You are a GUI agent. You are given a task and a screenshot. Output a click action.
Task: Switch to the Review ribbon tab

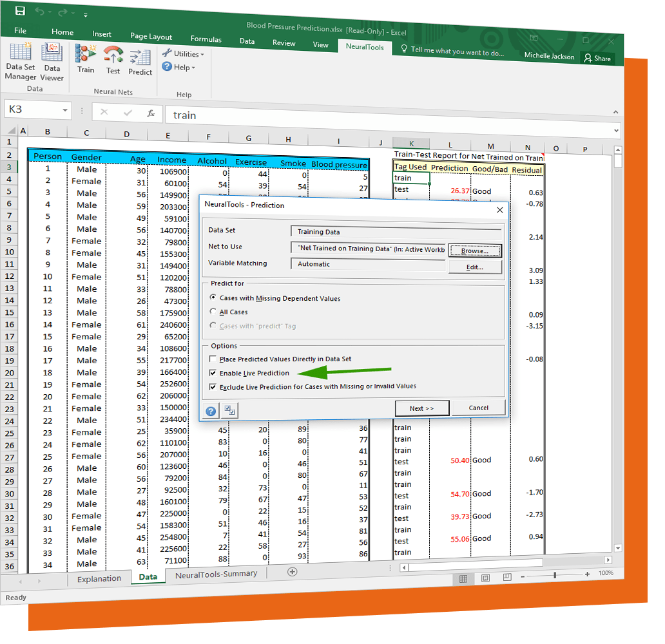(x=284, y=43)
